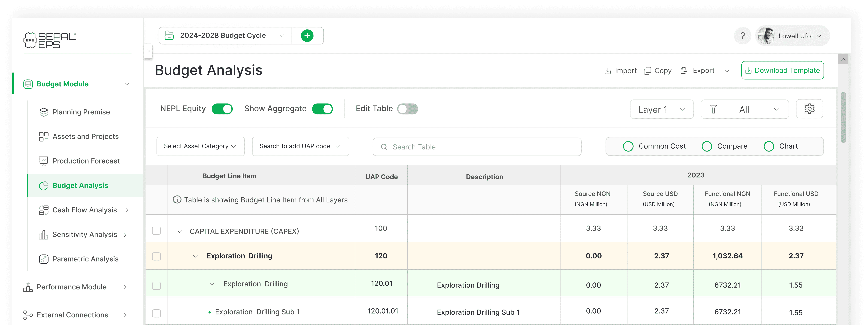Screen dimensions: 868x325
Task: Click the filter funnel icon
Action: point(713,109)
